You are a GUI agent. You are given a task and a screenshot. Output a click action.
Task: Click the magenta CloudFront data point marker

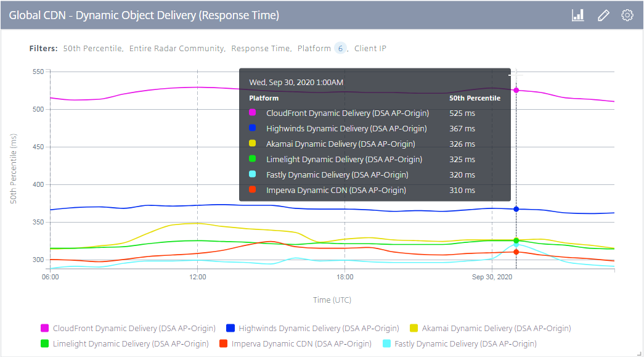coord(516,91)
